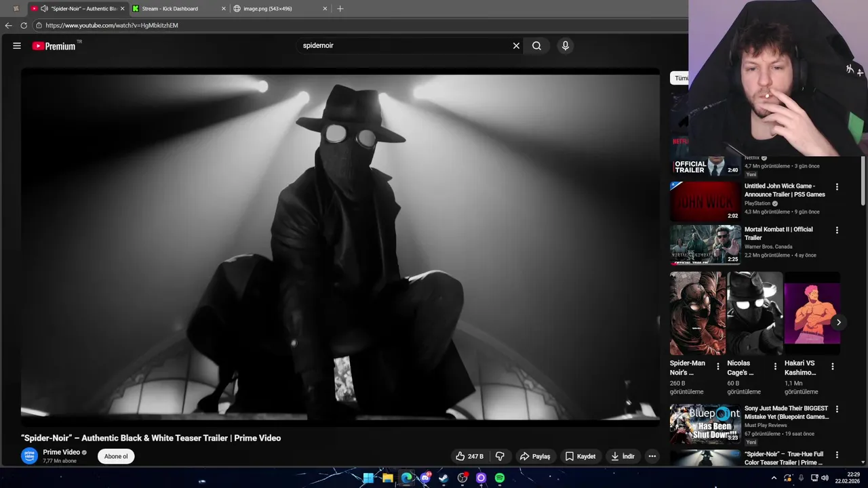Open the Prime Video channel avatar
Screen dimensions: 868x488
(x=29, y=456)
